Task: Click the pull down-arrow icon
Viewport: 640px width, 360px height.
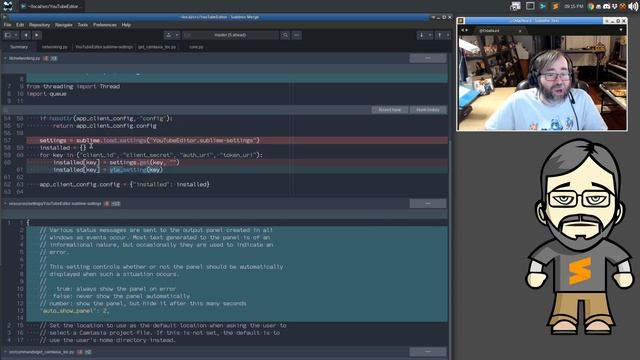Action: tap(422, 36)
